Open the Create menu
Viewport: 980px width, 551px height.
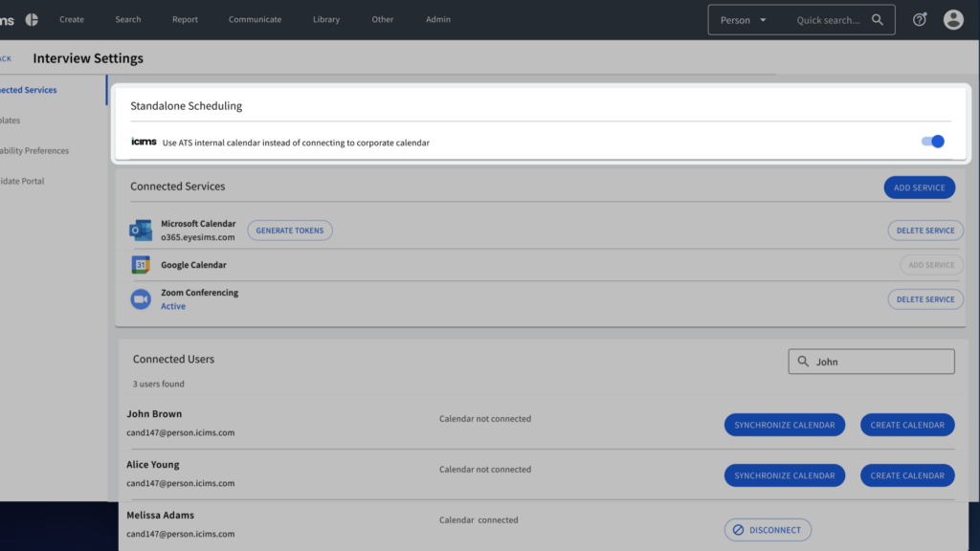(72, 19)
